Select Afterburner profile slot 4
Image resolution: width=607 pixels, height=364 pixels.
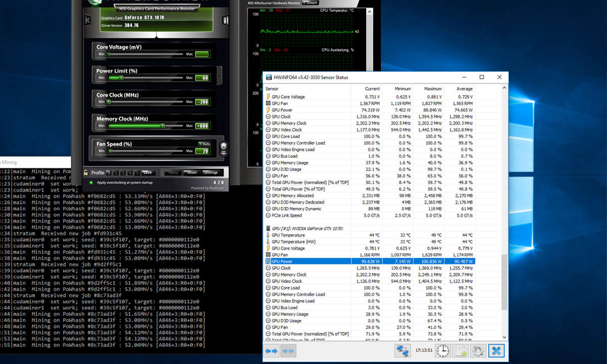[x=130, y=172]
